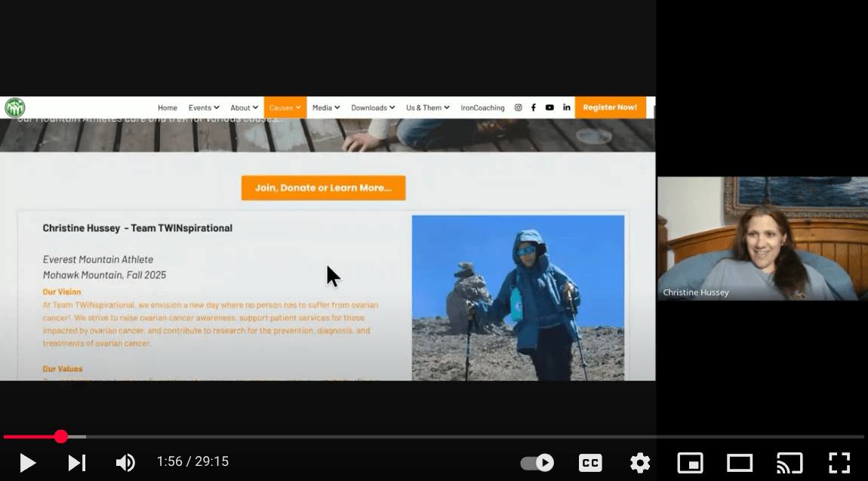Screen dimensions: 868x481
Task: Open the video settings gear
Action: pos(640,462)
